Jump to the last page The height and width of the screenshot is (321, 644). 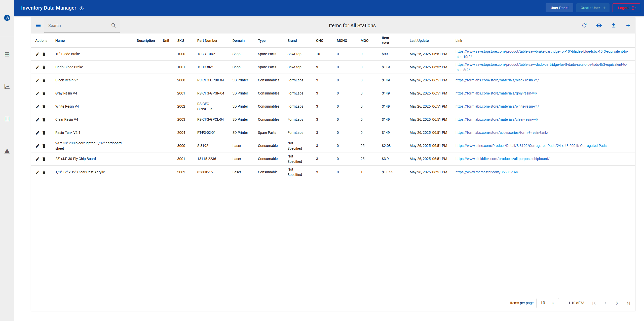[628, 303]
